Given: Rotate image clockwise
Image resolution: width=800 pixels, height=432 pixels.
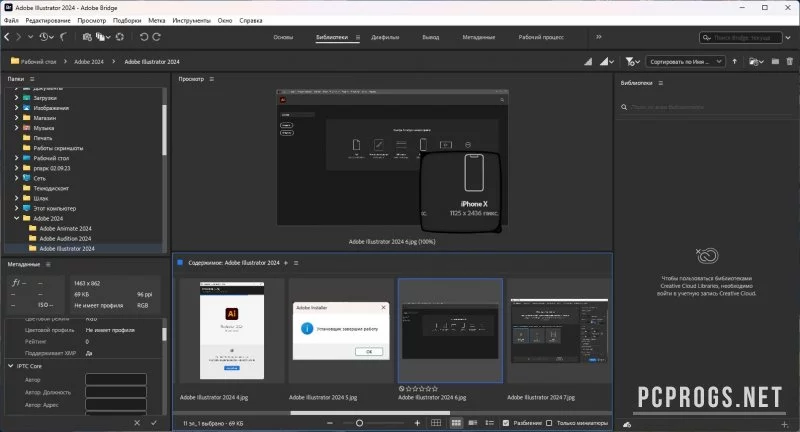Looking at the screenshot, I should tap(157, 37).
